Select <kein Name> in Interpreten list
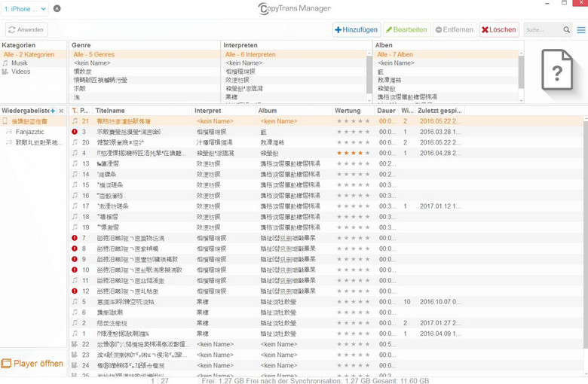 point(294,63)
